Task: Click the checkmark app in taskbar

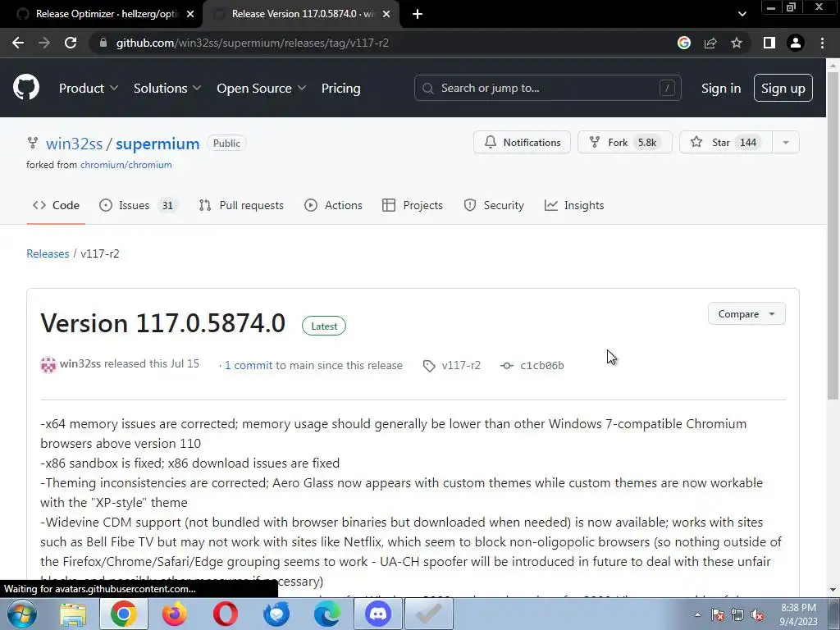Action: coord(429,614)
